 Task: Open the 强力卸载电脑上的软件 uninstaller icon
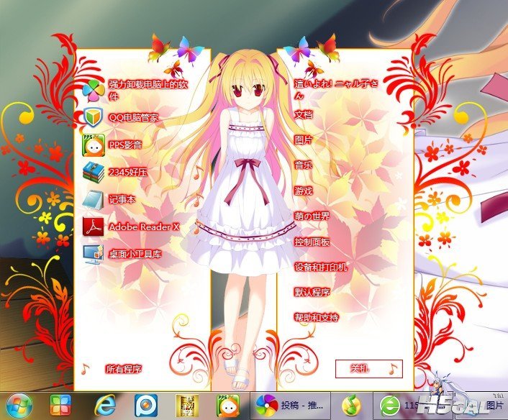94,89
